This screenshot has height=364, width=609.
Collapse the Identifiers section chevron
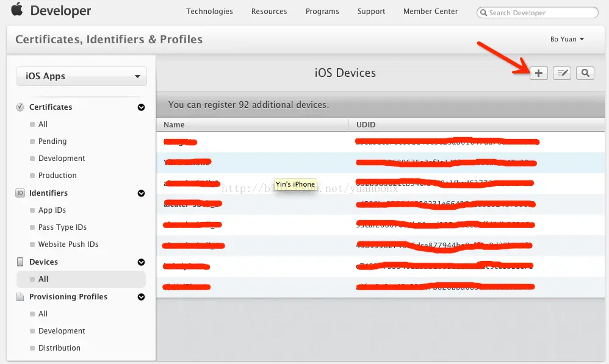point(142,193)
